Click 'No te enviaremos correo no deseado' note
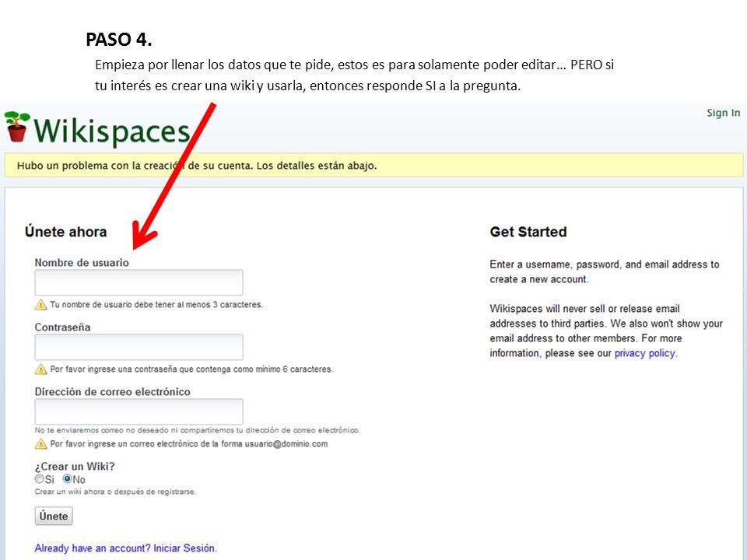 [x=197, y=430]
